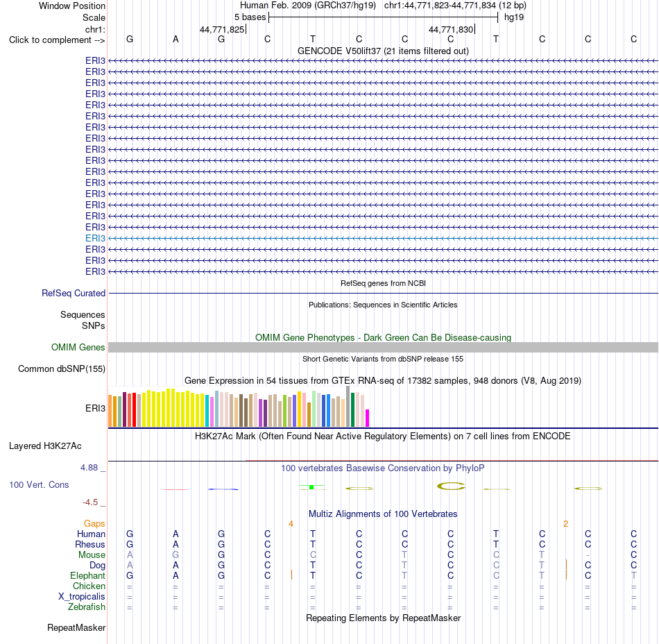This screenshot has width=659, height=644.
Task: Click the dark green GTEx expression bar
Action: pos(352,410)
